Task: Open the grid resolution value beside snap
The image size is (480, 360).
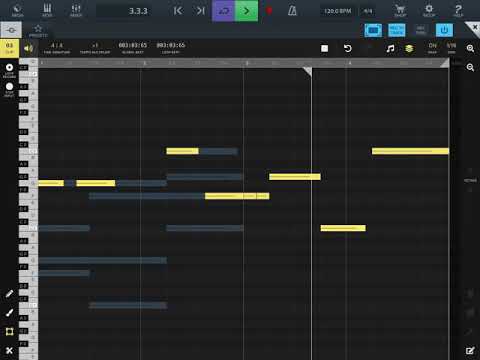Action: click(x=452, y=48)
